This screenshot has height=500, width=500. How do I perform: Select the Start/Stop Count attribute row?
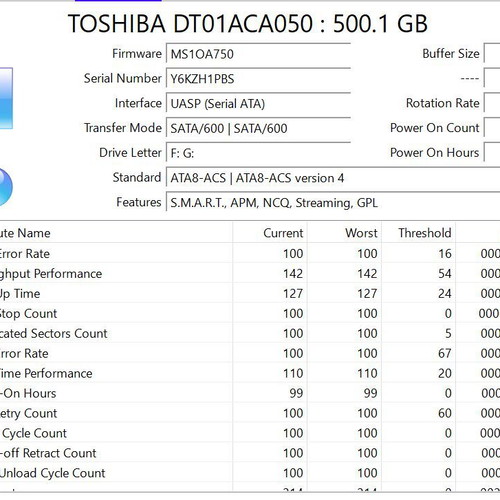250,313
